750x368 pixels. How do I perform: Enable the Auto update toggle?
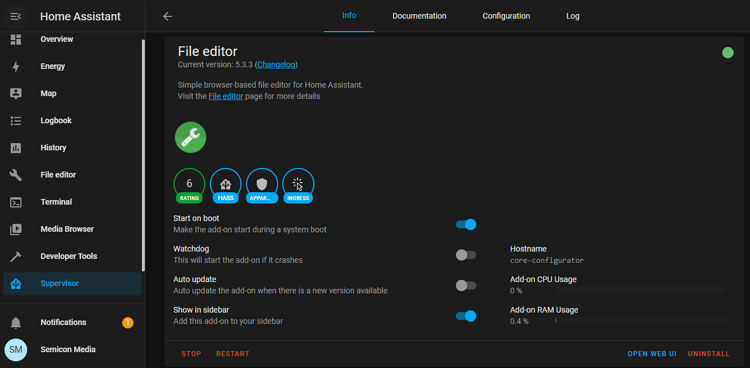coord(466,286)
